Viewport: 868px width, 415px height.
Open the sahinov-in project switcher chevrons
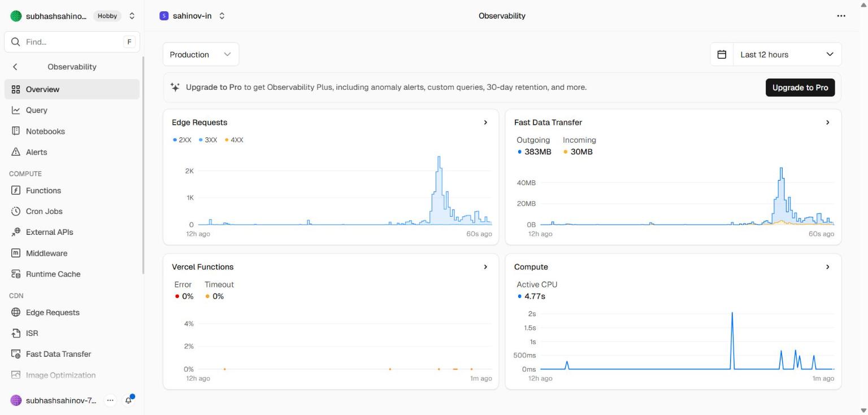tap(222, 16)
